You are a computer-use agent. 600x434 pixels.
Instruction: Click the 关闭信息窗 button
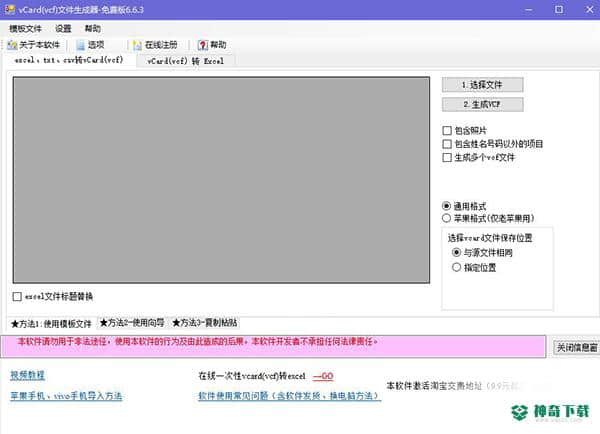coord(577,348)
